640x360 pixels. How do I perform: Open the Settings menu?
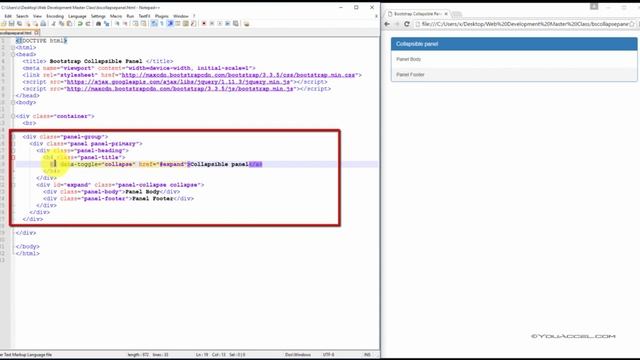point(98,16)
